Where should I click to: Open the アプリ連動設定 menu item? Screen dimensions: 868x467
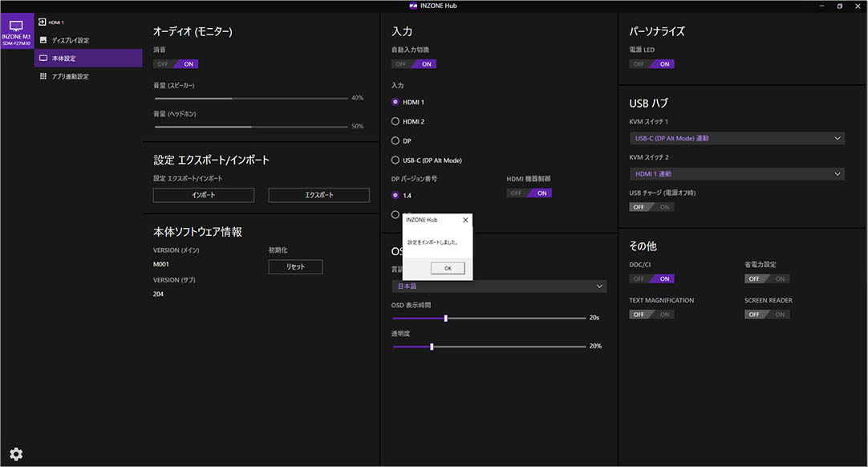[x=71, y=76]
